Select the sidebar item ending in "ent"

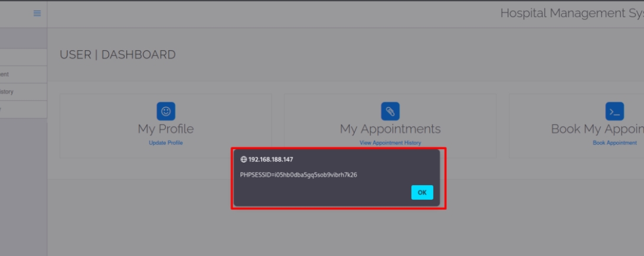click(24, 74)
